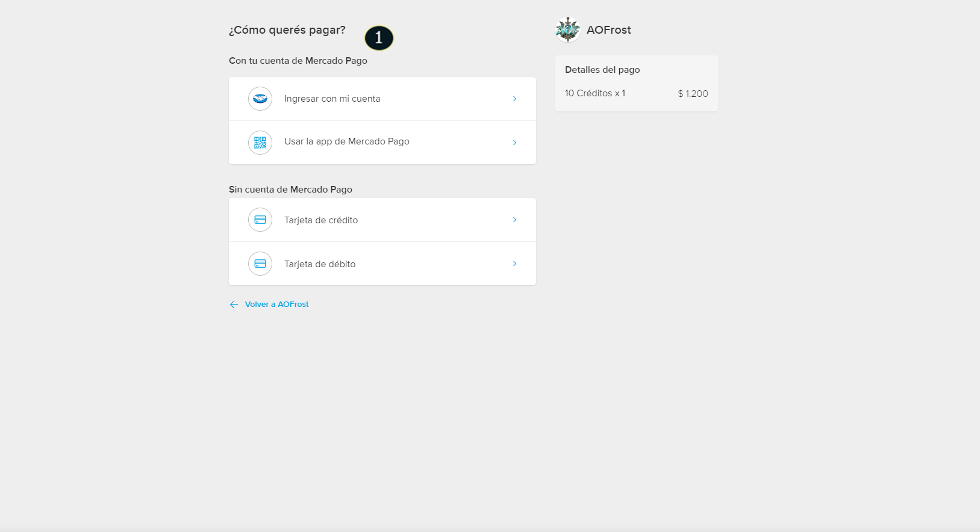Click the credit card icon beside Tarjeta de crédito
Viewport: 980px width, 532px height.
(x=260, y=220)
